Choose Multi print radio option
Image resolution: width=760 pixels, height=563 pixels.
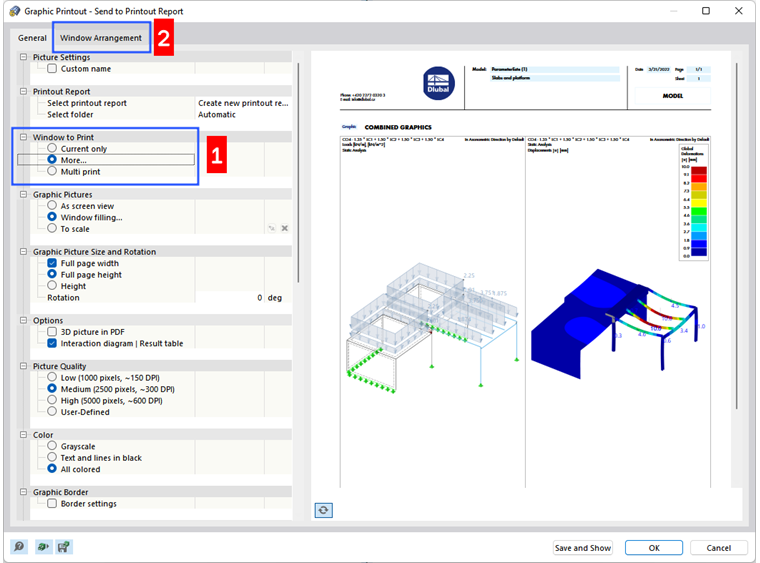[x=52, y=171]
